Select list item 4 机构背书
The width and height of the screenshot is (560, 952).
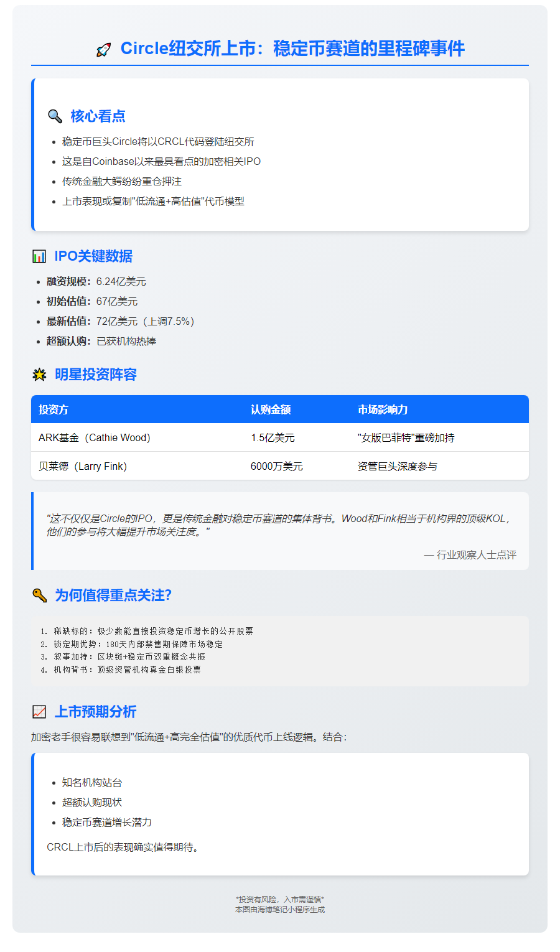coord(121,670)
